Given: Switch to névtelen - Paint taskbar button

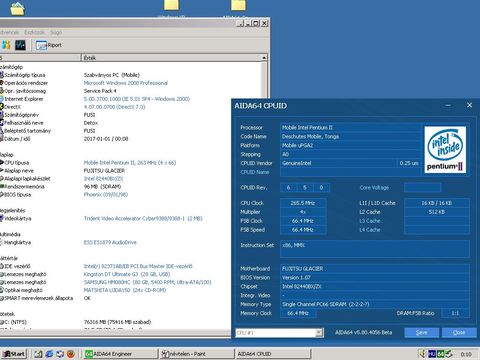Looking at the screenshot, I should [197, 354].
